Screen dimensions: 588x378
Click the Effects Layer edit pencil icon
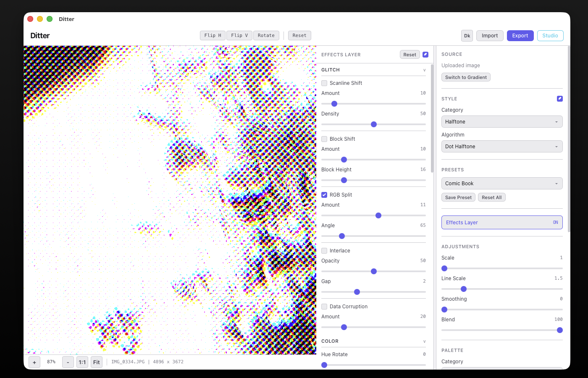click(x=425, y=55)
